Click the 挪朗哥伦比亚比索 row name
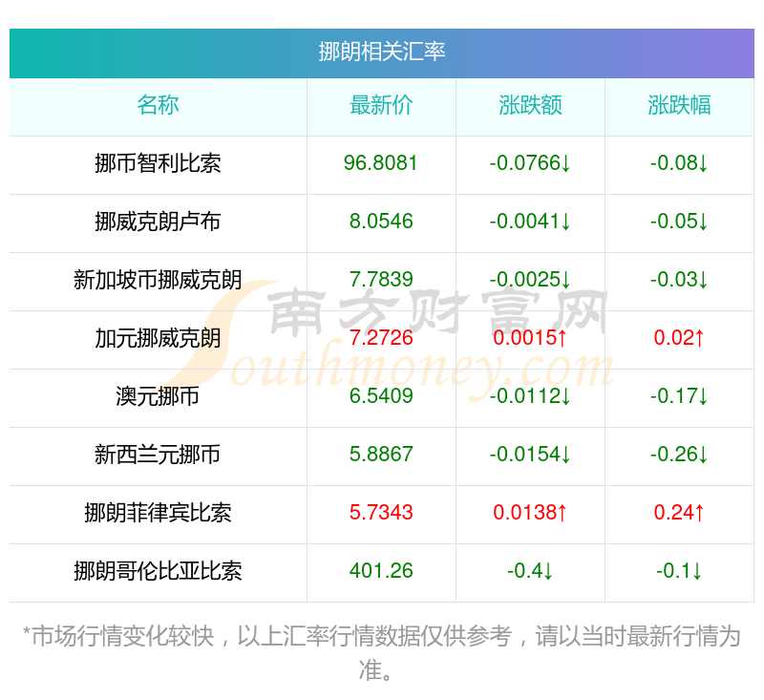Image resolution: width=764 pixels, height=700 pixels. coord(158,571)
